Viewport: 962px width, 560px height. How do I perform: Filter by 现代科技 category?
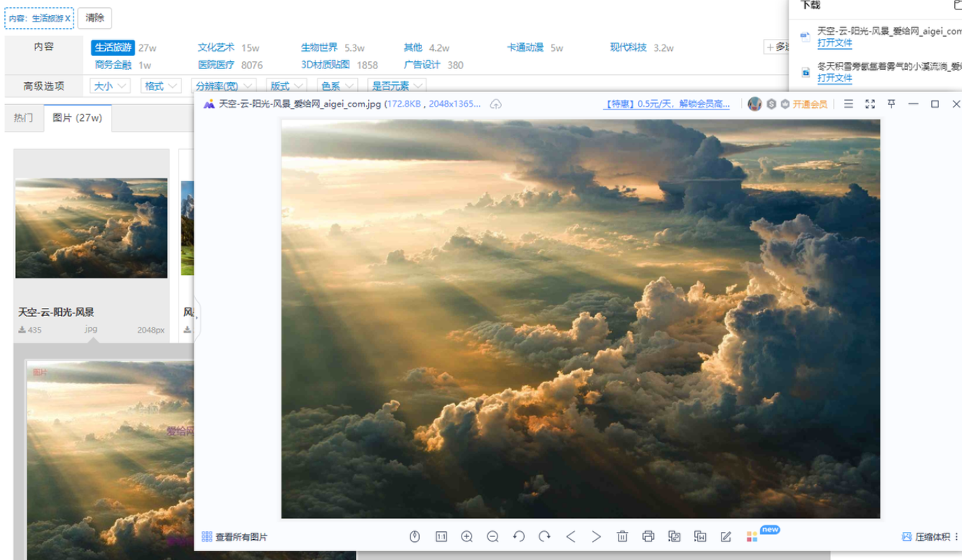pos(628,48)
